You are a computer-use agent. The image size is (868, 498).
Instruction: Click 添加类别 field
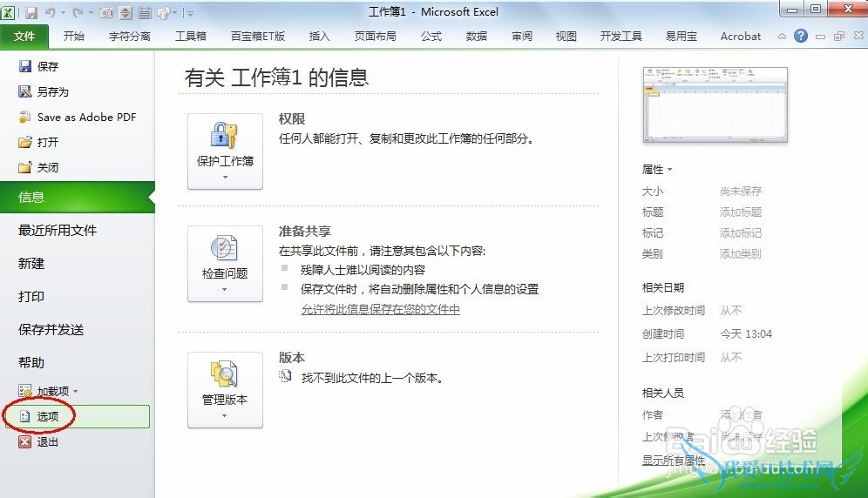click(741, 254)
